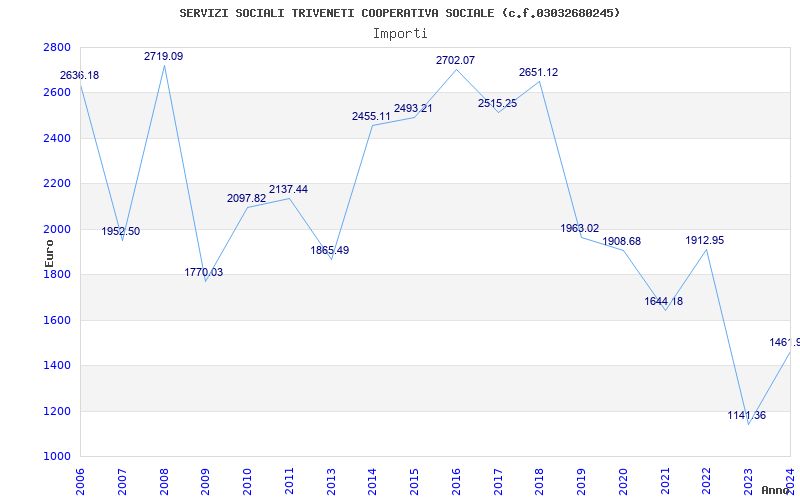Select year 2017 on x-axis
This screenshot has width=800, height=500.
coord(498,482)
